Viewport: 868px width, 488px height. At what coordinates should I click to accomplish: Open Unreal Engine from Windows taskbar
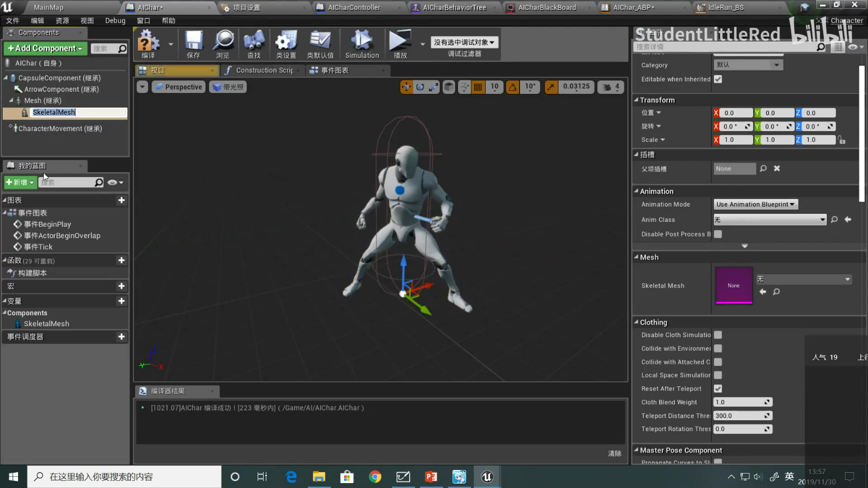coord(487,477)
